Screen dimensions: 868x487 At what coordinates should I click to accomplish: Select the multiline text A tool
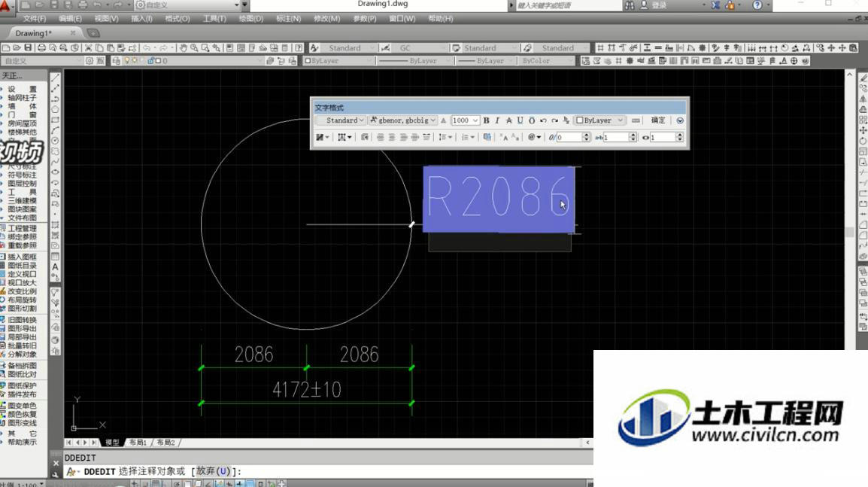pos(56,267)
